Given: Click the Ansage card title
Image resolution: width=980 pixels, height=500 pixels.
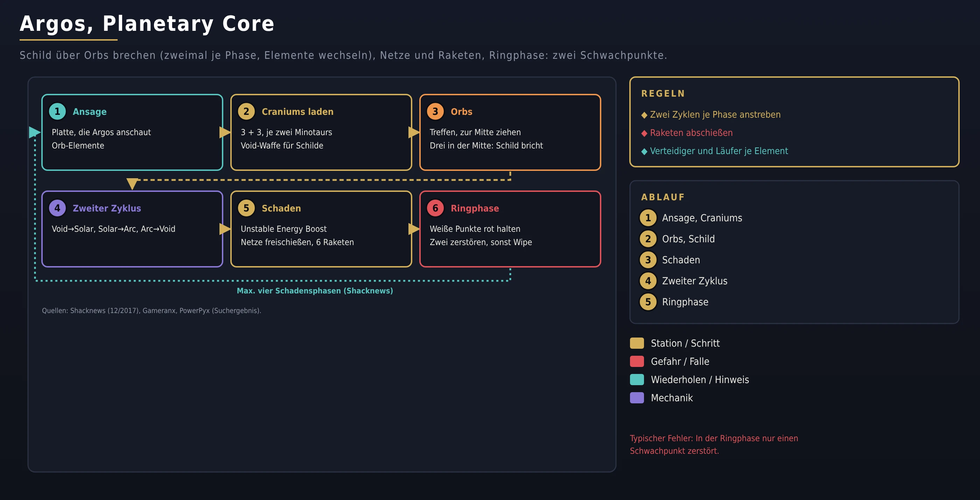Looking at the screenshot, I should 90,112.
